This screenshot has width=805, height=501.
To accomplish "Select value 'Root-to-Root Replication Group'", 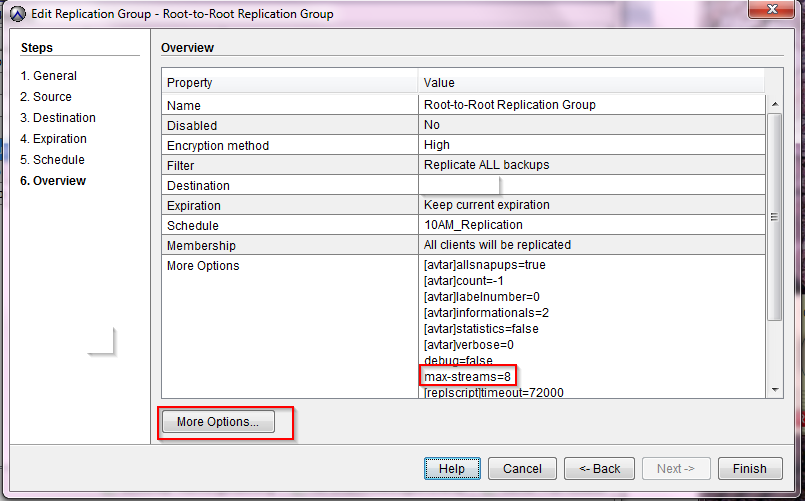I will (x=592, y=105).
